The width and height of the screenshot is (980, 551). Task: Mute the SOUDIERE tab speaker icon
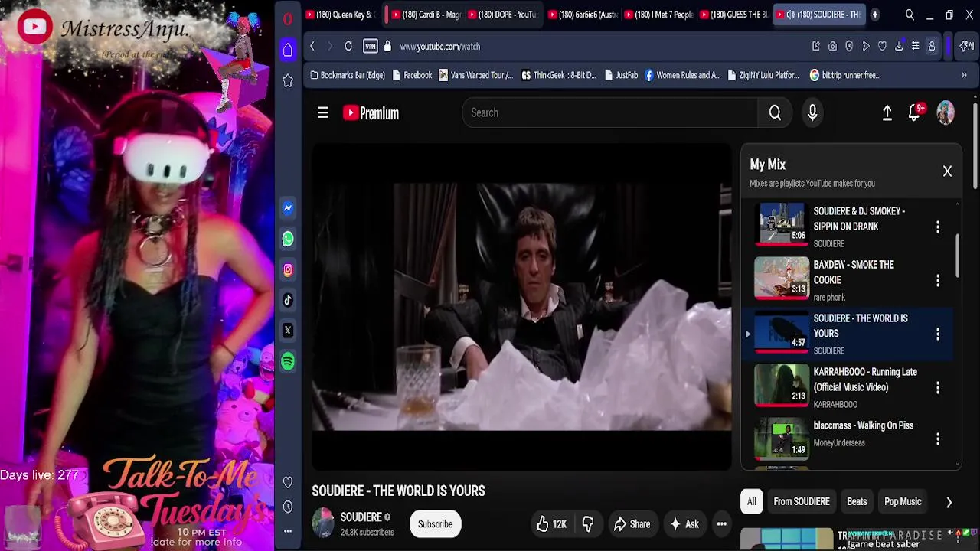[x=790, y=15]
